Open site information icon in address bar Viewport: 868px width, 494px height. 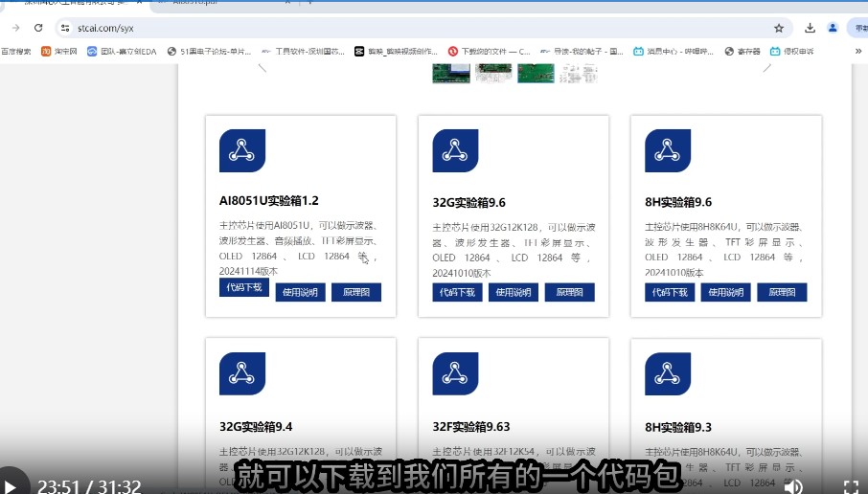pyautogui.click(x=65, y=28)
